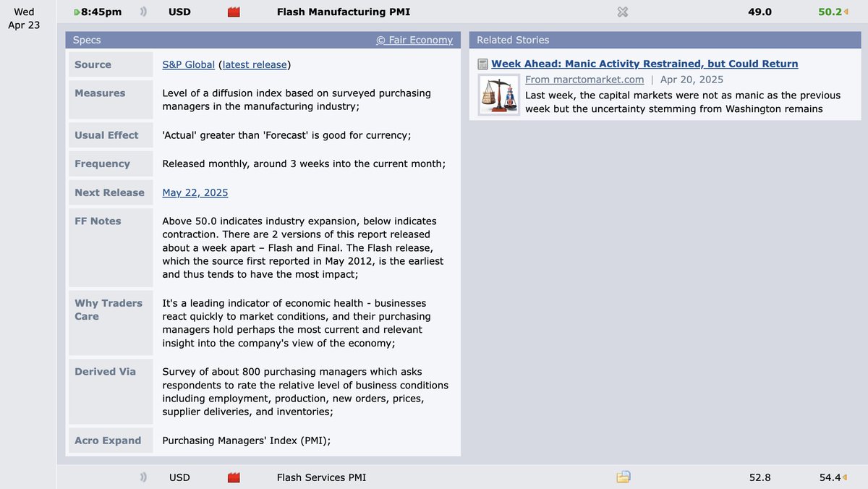The image size is (868, 489).
Task: Select the Flash Services PMI event title
Action: [321, 477]
